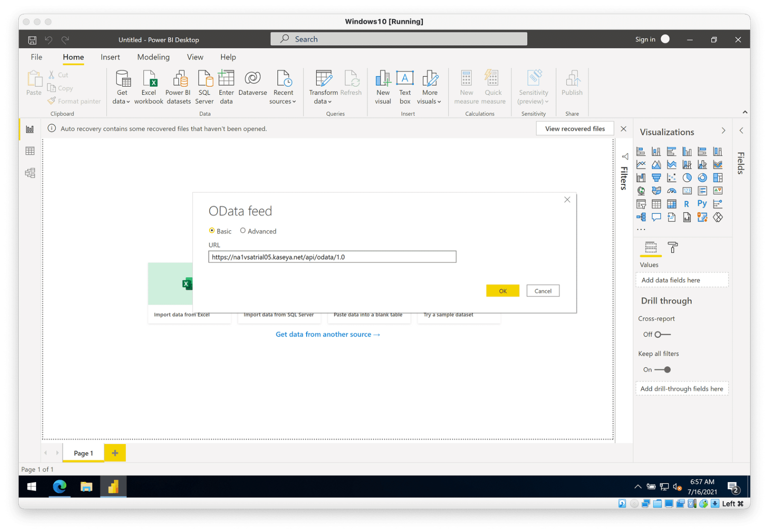Select the Advanced radio option
Screen dimensions: 769x532
click(x=243, y=231)
